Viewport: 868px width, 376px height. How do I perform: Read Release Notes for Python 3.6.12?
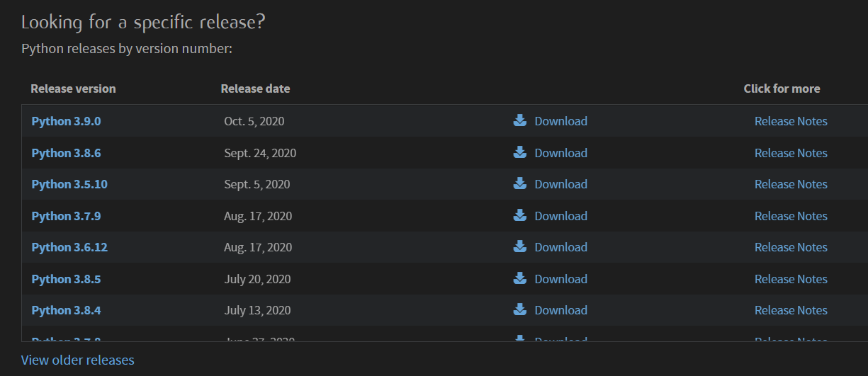pos(791,247)
